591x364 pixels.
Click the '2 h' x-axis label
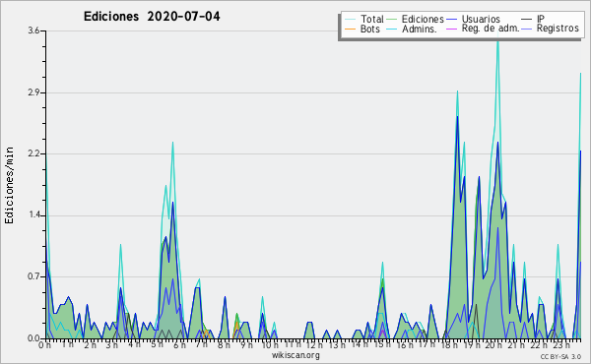click(90, 344)
